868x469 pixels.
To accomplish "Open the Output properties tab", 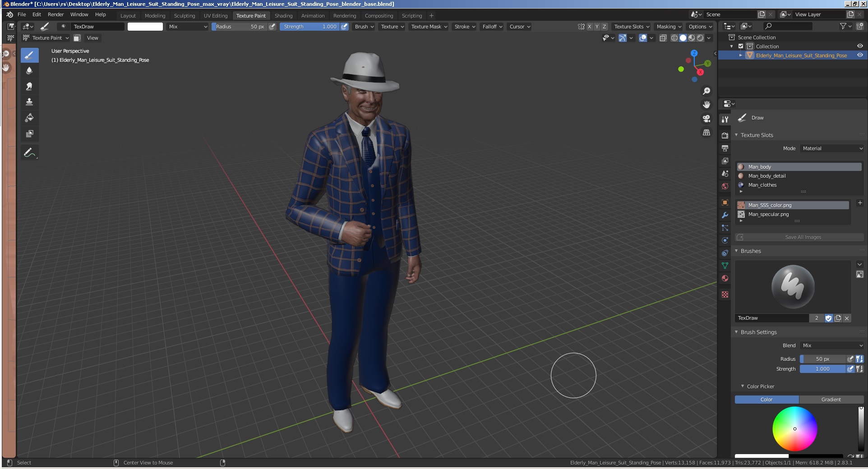I will (x=725, y=148).
